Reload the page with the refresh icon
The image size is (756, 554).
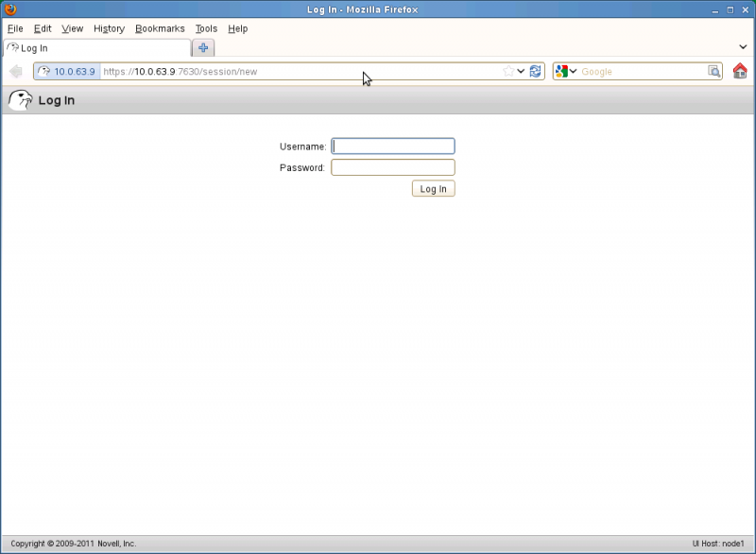[x=535, y=71]
